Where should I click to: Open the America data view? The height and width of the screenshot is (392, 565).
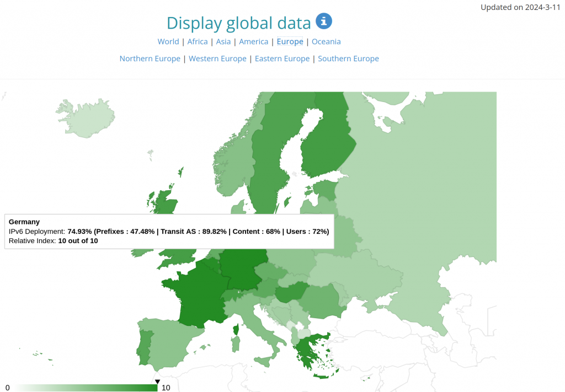pyautogui.click(x=253, y=41)
